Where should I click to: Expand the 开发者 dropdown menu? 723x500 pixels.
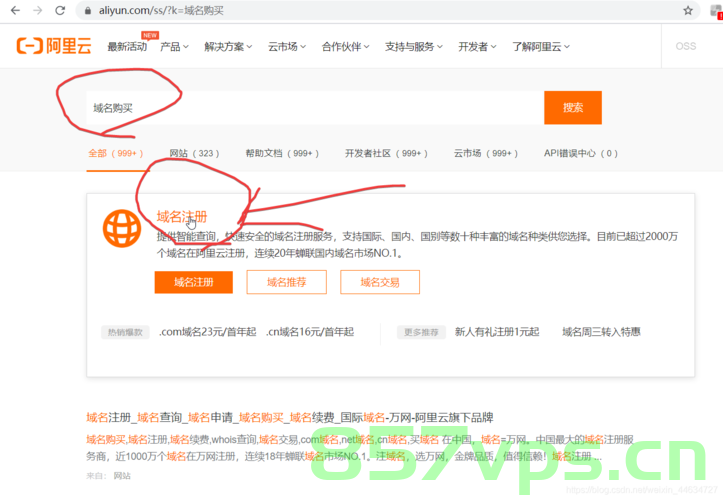477,47
